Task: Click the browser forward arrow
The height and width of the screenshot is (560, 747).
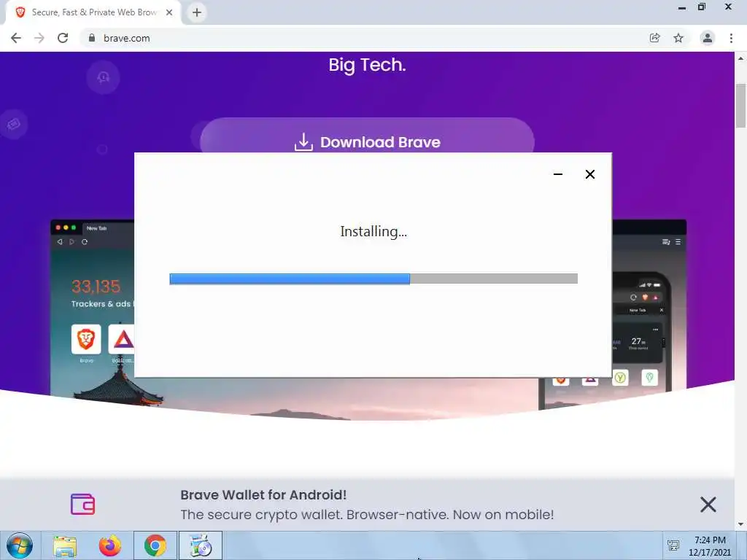Action: coord(39,38)
